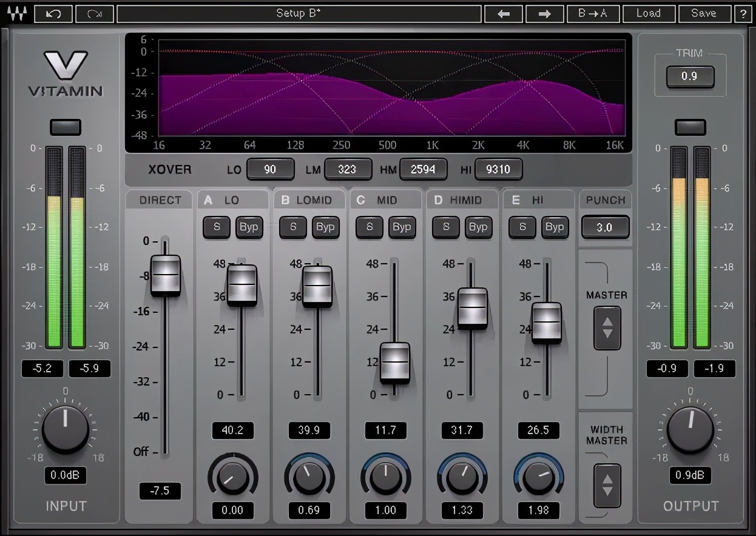Click the HI band width knob
Screen dimensions: 756x536
[538, 477]
